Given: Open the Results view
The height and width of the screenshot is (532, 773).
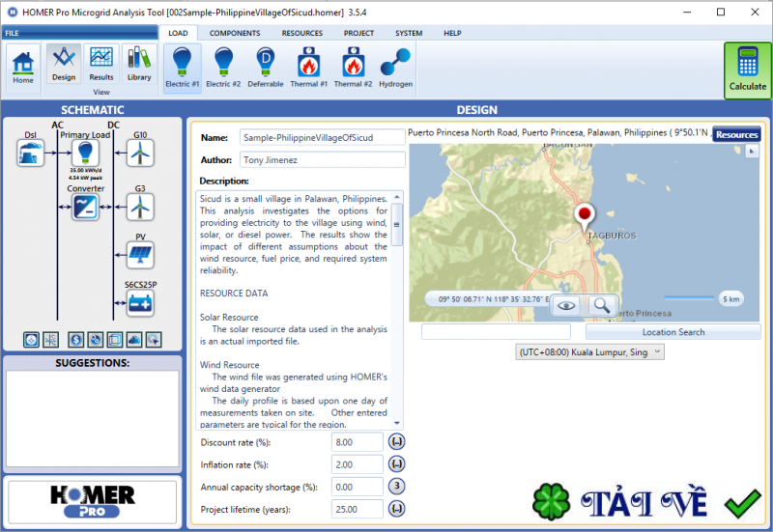Looking at the screenshot, I should 101,64.
